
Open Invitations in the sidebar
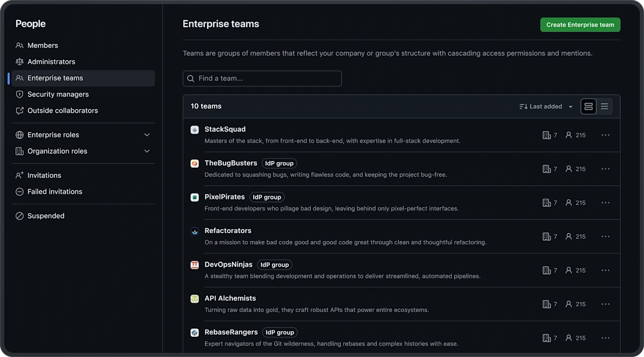[x=83, y=175]
